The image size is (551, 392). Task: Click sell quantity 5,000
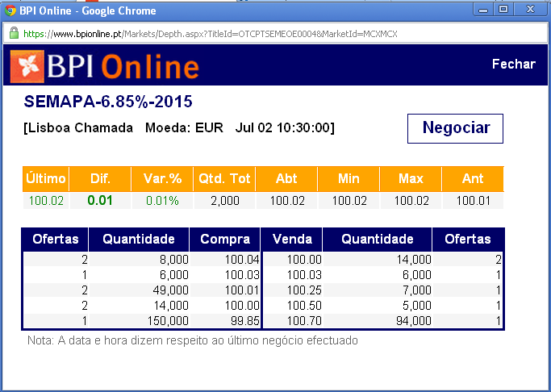tap(417, 306)
